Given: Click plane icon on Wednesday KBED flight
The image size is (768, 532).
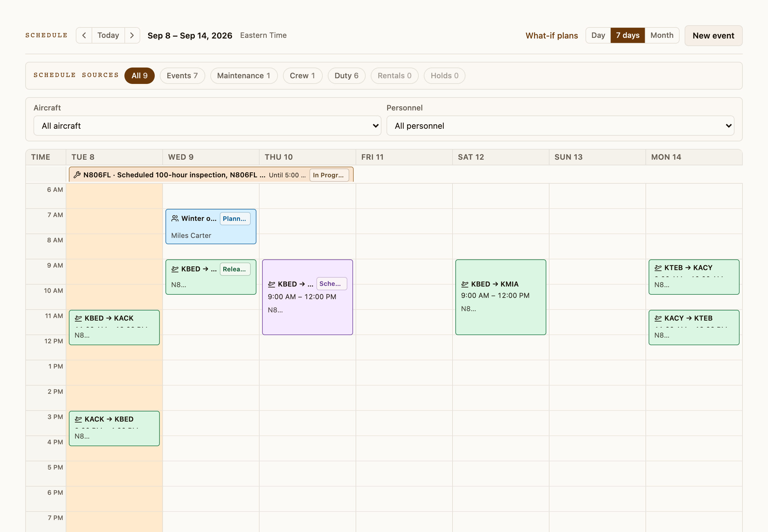Looking at the screenshot, I should [x=175, y=269].
